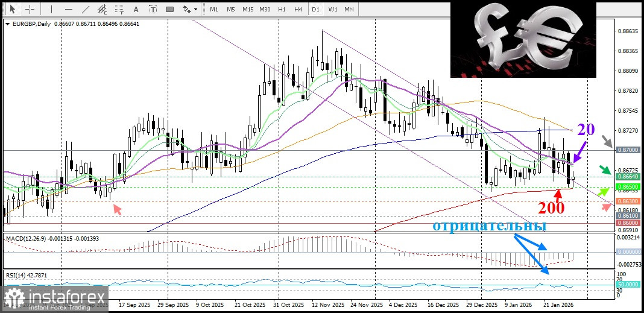Click the 9 Oct 2025 date label
644x313 pixels.
(210, 306)
